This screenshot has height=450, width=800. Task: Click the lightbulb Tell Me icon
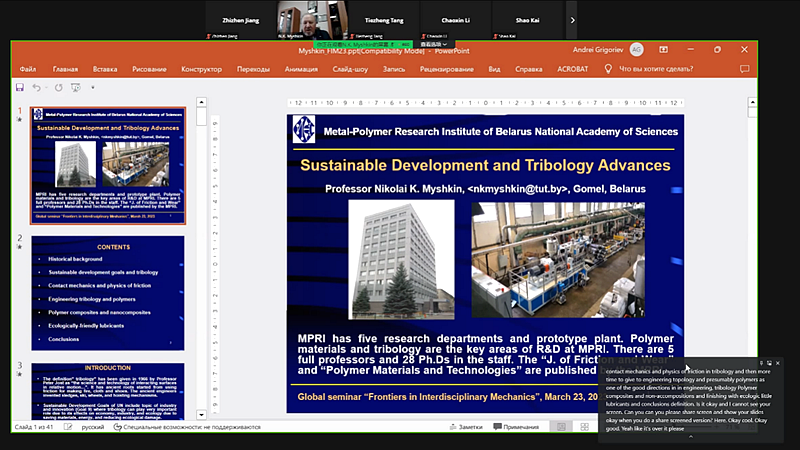[x=608, y=69]
